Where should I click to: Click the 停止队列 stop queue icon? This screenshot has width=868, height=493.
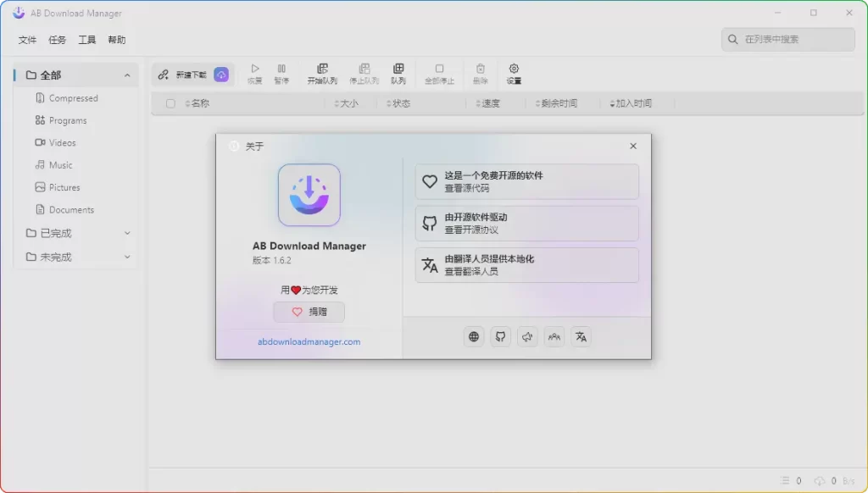tap(364, 69)
